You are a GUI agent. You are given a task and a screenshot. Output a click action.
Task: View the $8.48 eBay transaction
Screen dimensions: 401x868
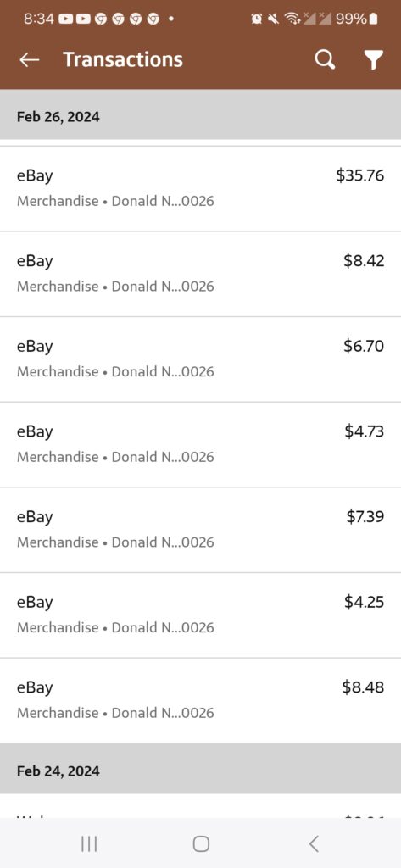click(200, 700)
